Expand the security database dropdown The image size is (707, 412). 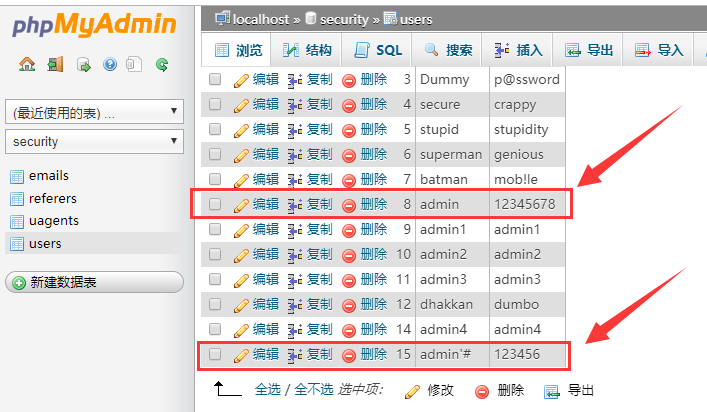point(94,142)
